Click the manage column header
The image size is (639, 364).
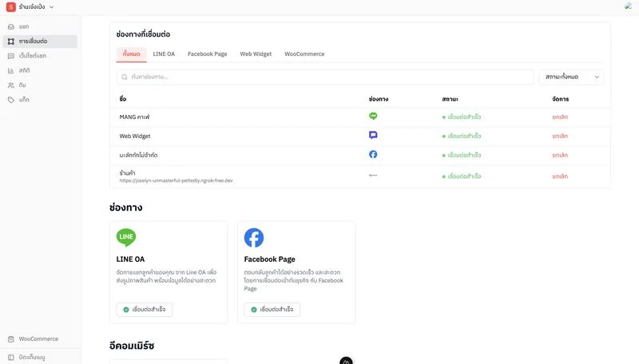point(561,99)
